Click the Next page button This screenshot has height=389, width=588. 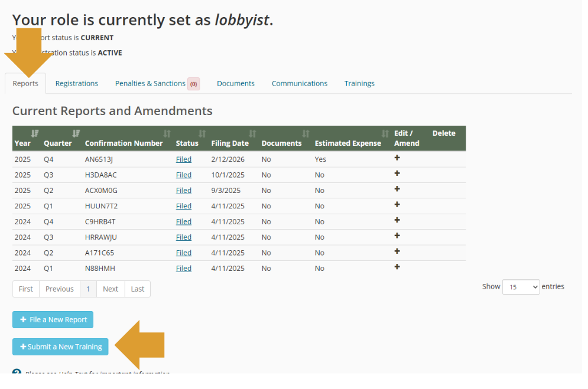[x=111, y=289]
